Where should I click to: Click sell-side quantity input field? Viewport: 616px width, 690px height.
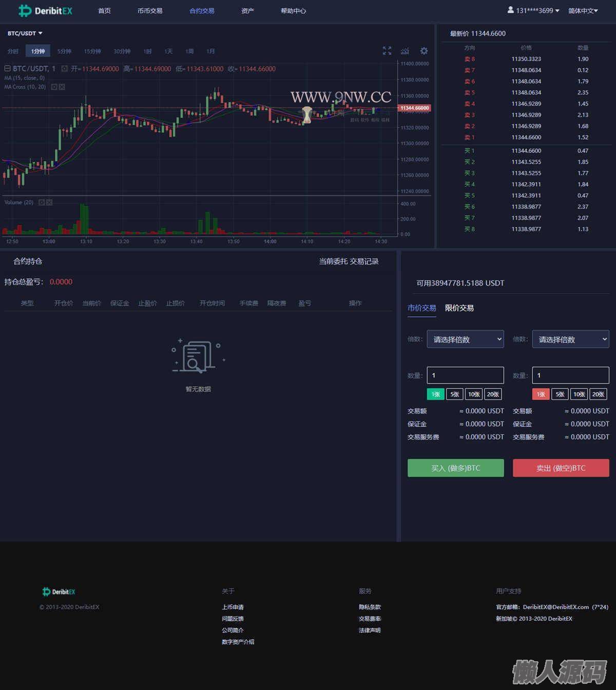click(x=570, y=375)
